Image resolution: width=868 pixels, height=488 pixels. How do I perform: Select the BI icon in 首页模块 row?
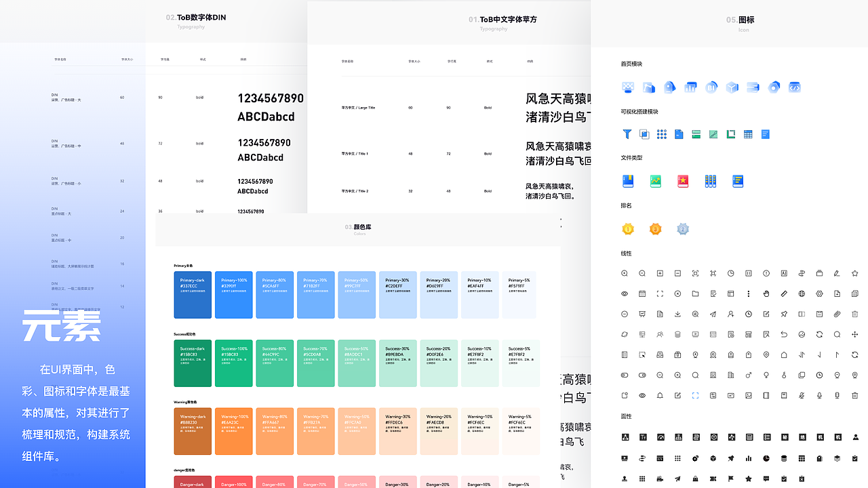711,88
